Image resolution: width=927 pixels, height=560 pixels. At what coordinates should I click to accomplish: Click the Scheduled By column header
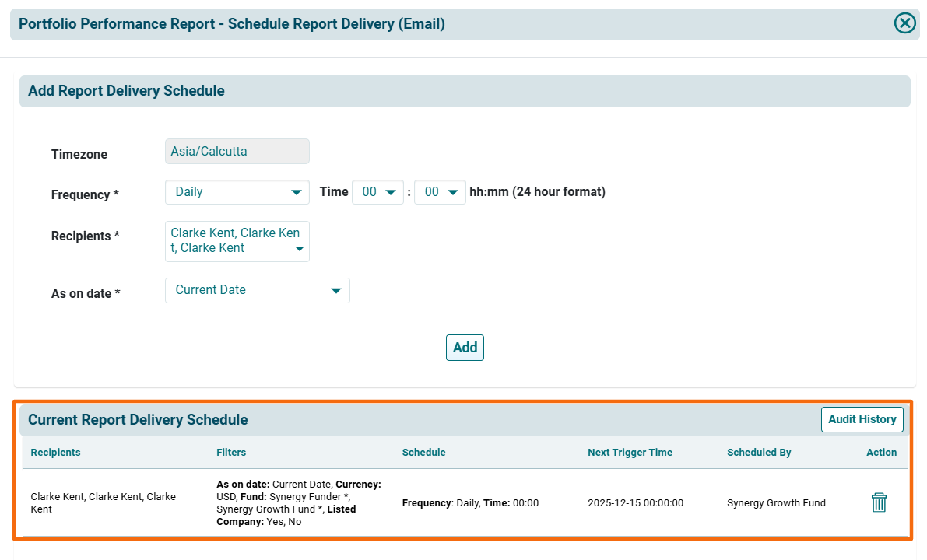[x=759, y=453]
